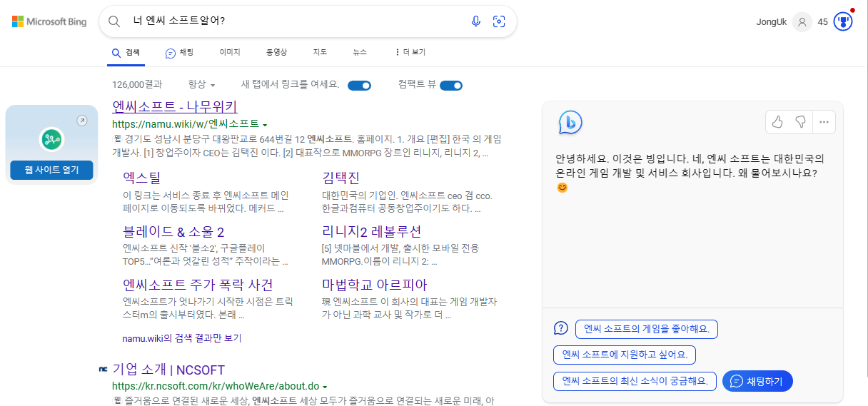Click the 채팅하기 button
Image resolution: width=868 pixels, height=406 pixels.
(757, 381)
